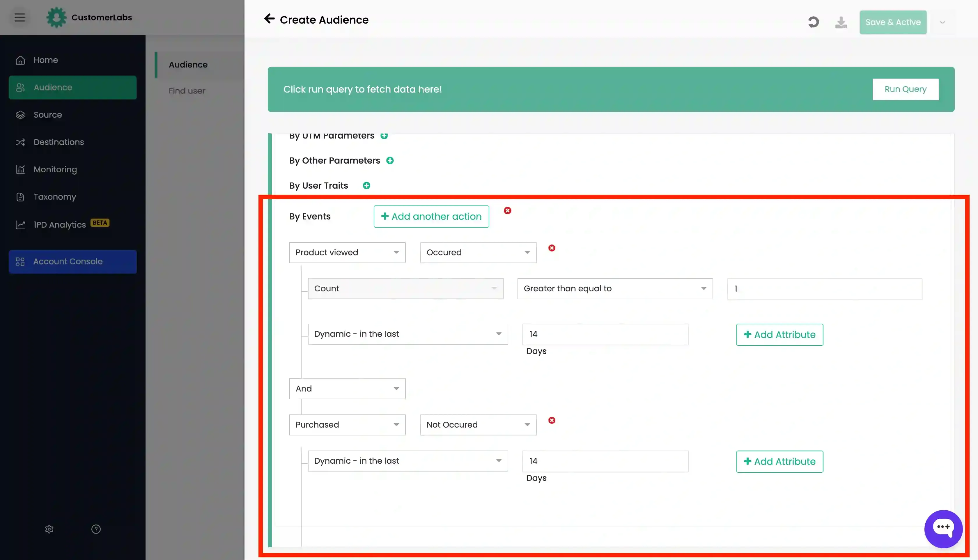Open Taxonomy in the sidebar

coord(73,197)
